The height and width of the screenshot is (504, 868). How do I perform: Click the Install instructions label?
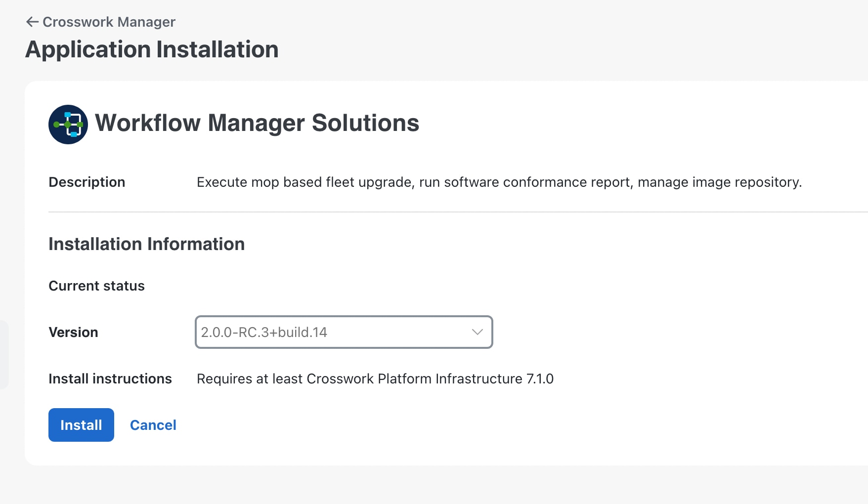[110, 378]
